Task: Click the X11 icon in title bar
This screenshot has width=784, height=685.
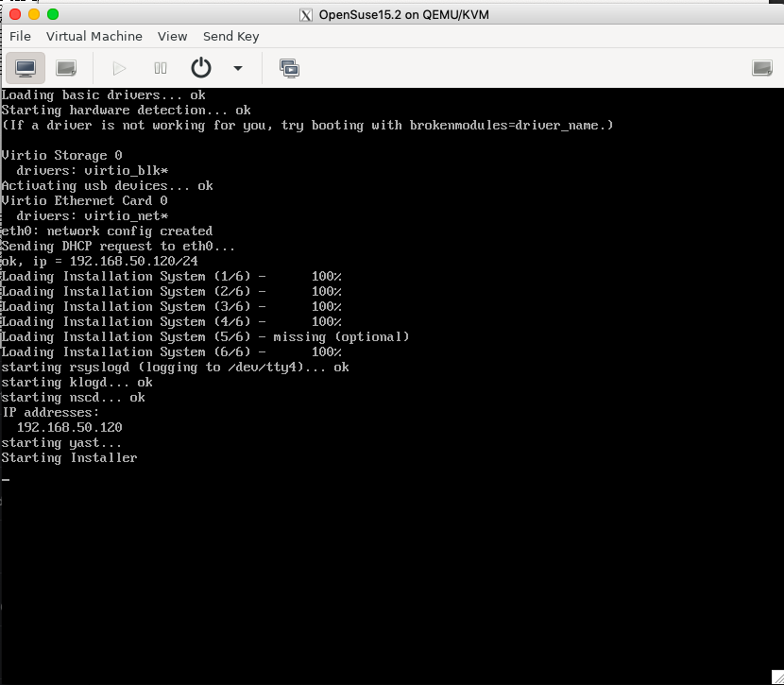Action: click(305, 15)
